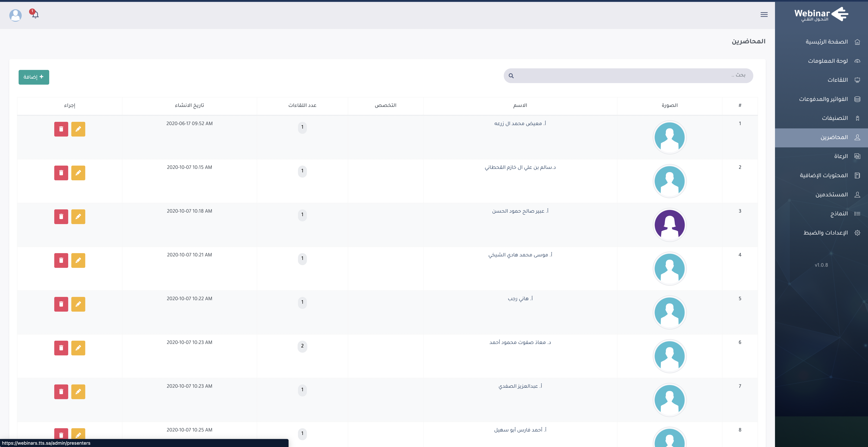Edit presenter أحمد فارس أبو سهيل
The image size is (868, 447).
(78, 433)
